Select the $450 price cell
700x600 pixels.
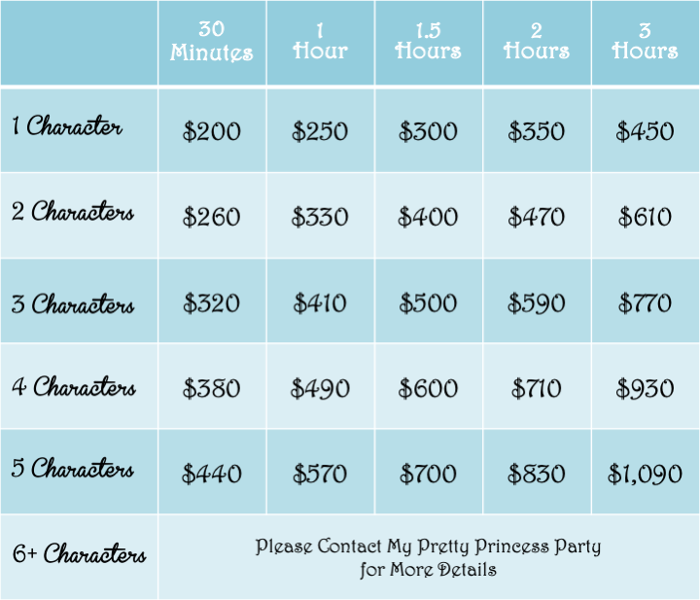[646, 131]
